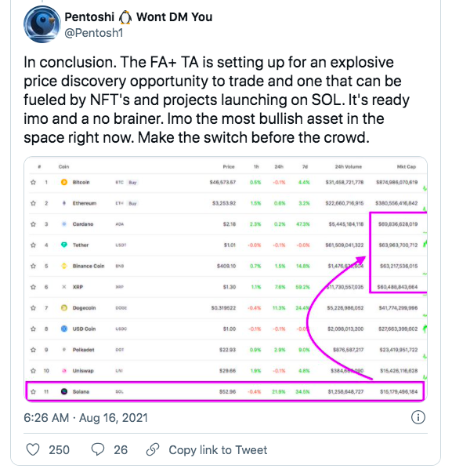Click the chain link icon
Viewport: 452px width, 476px height.
point(153,449)
